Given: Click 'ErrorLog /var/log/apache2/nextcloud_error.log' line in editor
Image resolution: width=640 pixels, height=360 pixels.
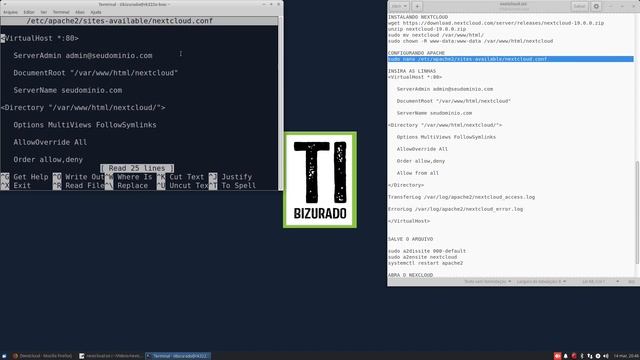Looking at the screenshot, I should coord(455,209).
